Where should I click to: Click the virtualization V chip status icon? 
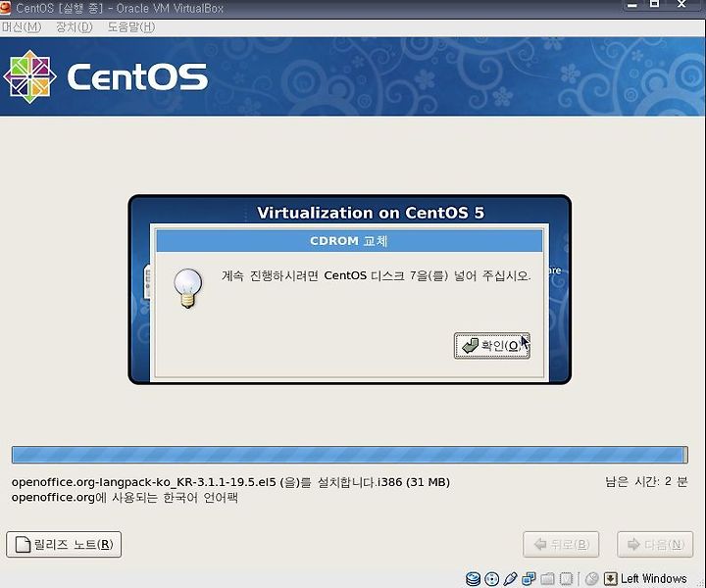[x=566, y=578]
